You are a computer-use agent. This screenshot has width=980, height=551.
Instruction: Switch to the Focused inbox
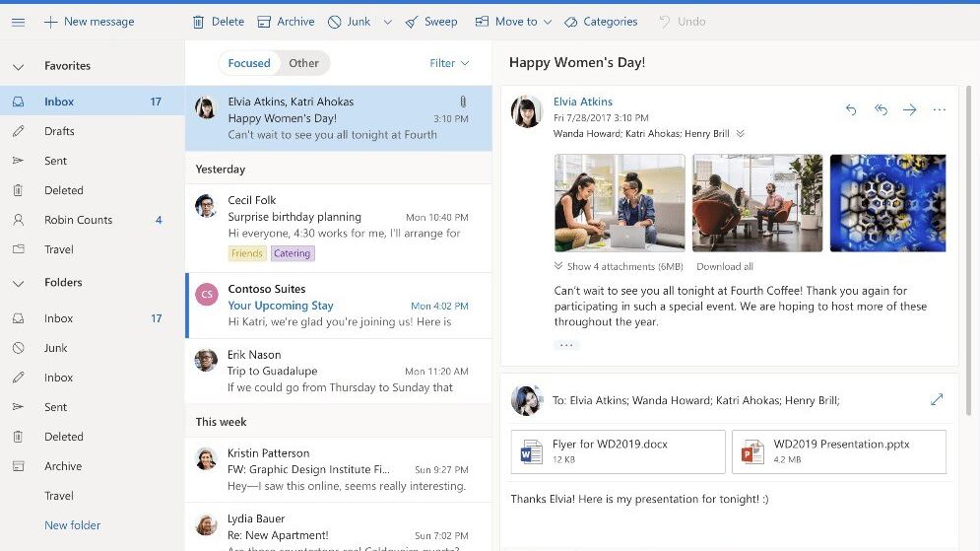click(249, 63)
